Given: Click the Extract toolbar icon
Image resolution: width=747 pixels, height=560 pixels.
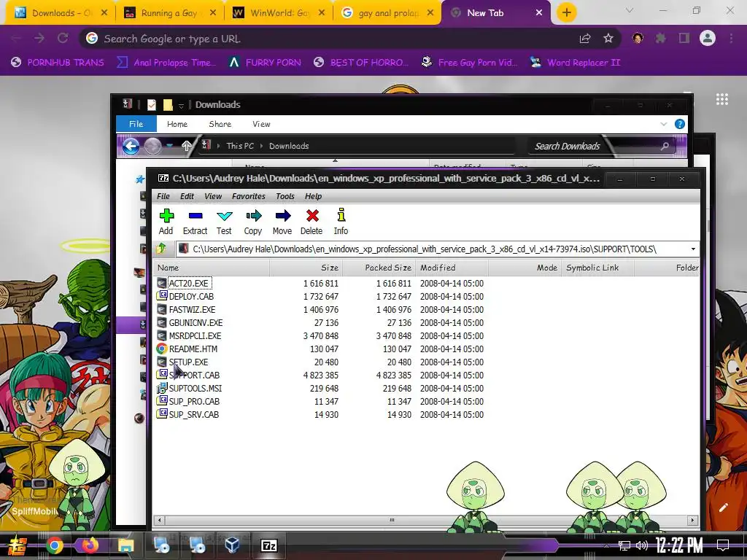Looking at the screenshot, I should point(195,222).
